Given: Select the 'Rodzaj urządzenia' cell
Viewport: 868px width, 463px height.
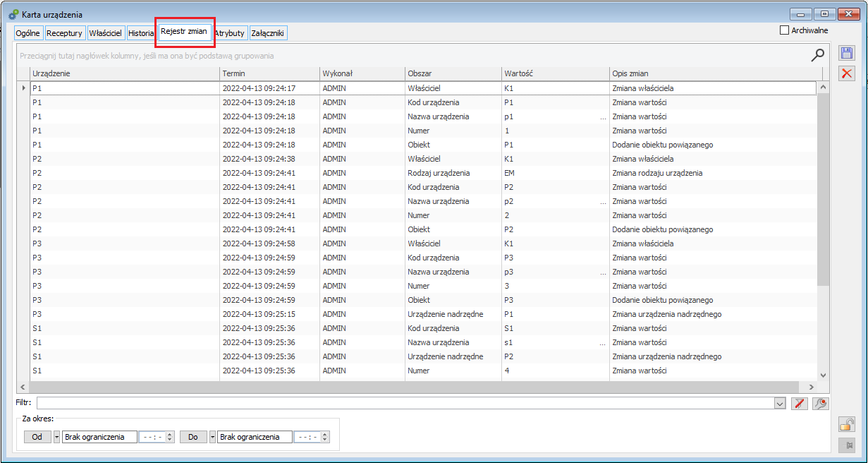Looking at the screenshot, I should click(453, 173).
